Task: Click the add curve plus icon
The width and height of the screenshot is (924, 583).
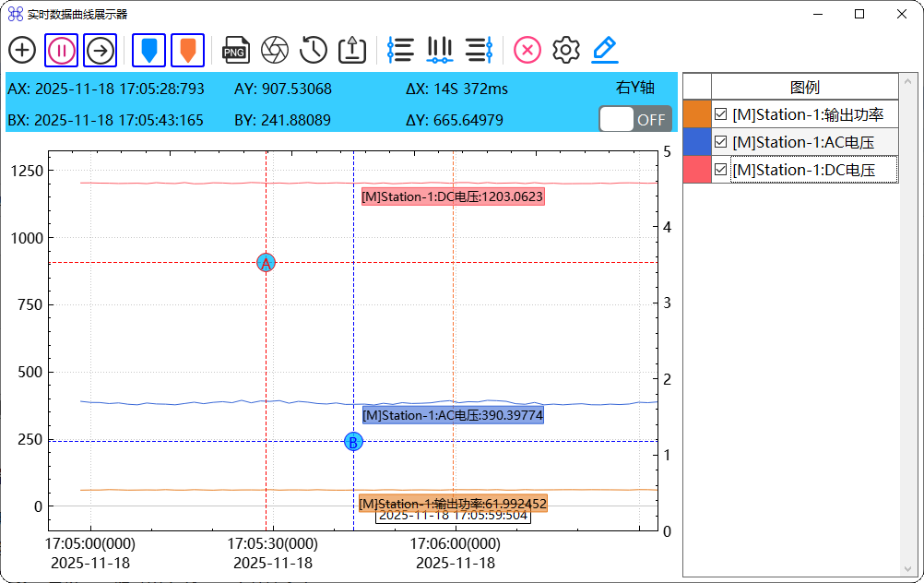Action: pyautogui.click(x=22, y=50)
